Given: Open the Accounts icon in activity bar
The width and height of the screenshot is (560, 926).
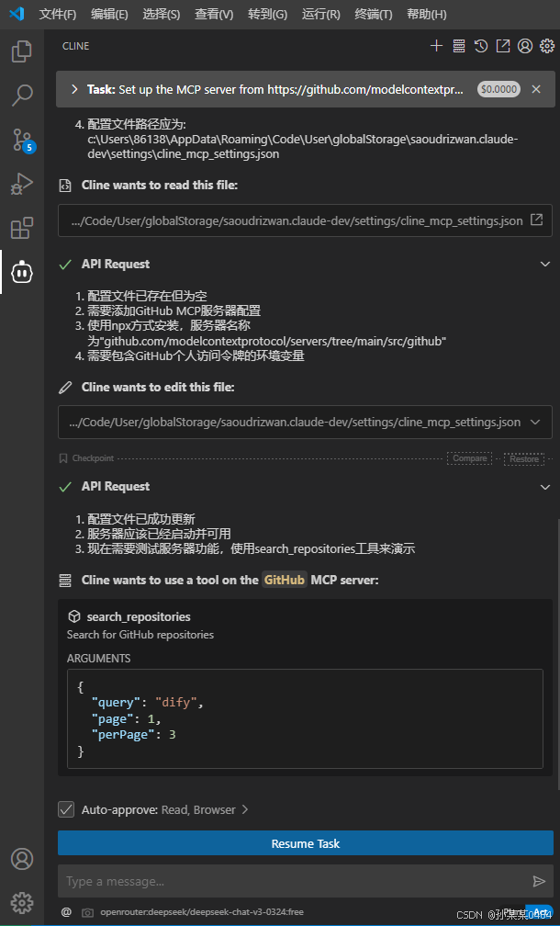Looking at the screenshot, I should click(x=22, y=859).
